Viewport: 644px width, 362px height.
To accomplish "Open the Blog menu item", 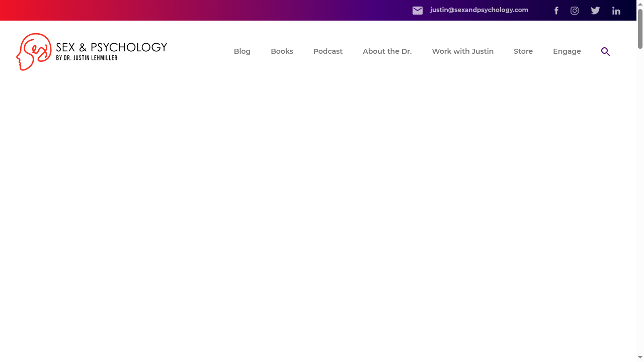I will pyautogui.click(x=242, y=51).
